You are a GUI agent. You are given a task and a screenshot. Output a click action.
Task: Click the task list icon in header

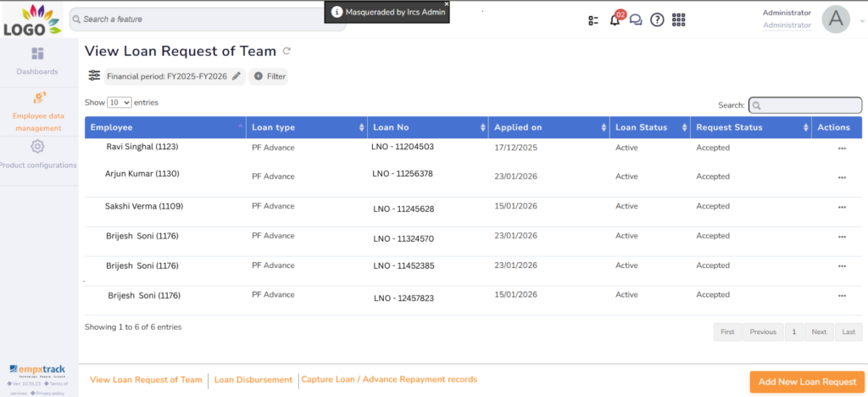click(x=593, y=20)
